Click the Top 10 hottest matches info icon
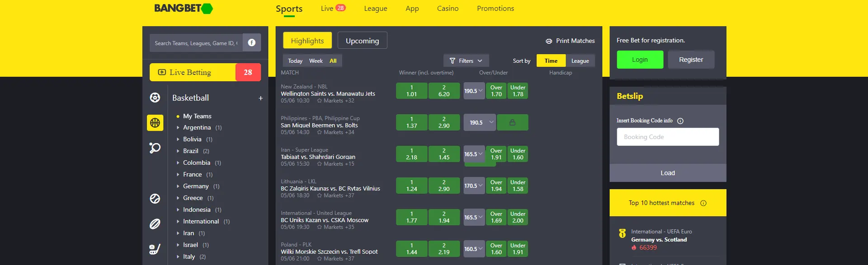 click(703, 203)
